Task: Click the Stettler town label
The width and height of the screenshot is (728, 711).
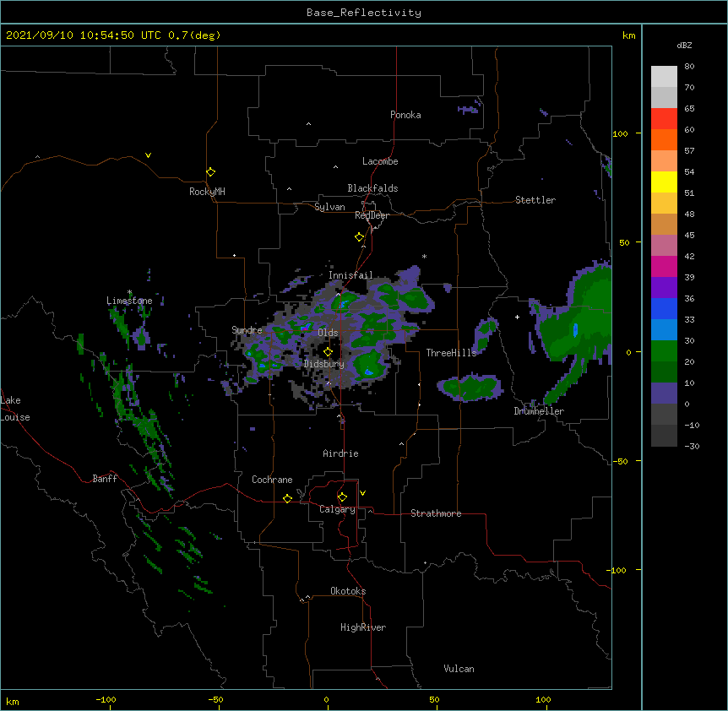Action: click(535, 200)
